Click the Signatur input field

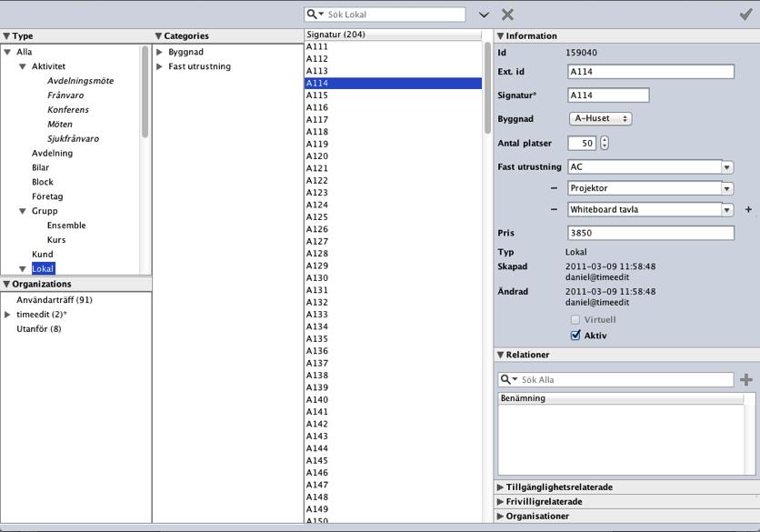click(608, 95)
